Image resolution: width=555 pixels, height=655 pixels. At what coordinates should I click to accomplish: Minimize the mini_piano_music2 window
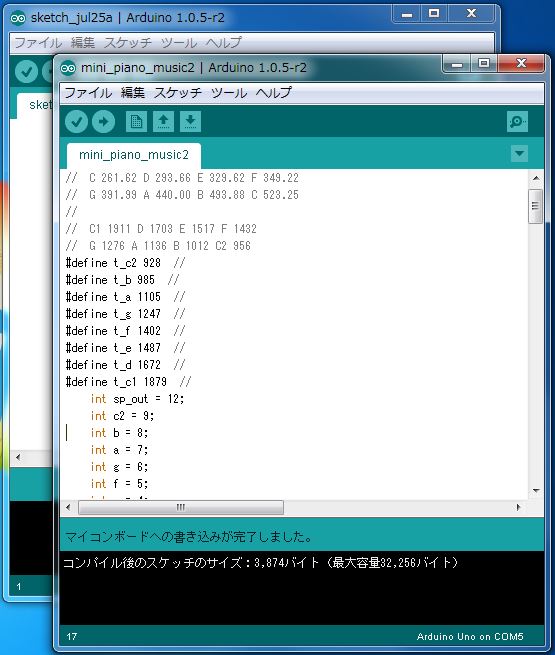pos(456,64)
